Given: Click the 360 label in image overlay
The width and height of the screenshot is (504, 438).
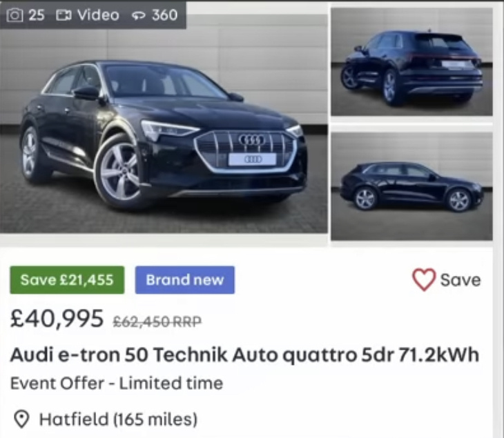Looking at the screenshot, I should (x=164, y=15).
